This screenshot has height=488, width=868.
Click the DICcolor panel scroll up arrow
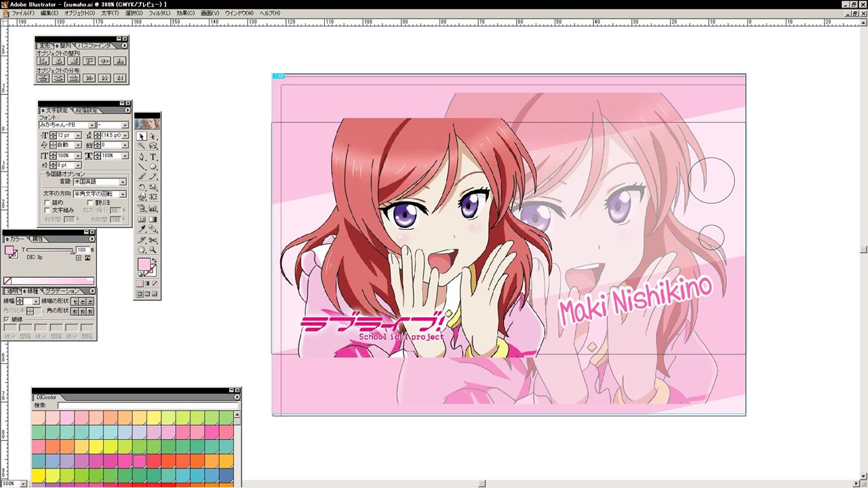pyautogui.click(x=237, y=413)
